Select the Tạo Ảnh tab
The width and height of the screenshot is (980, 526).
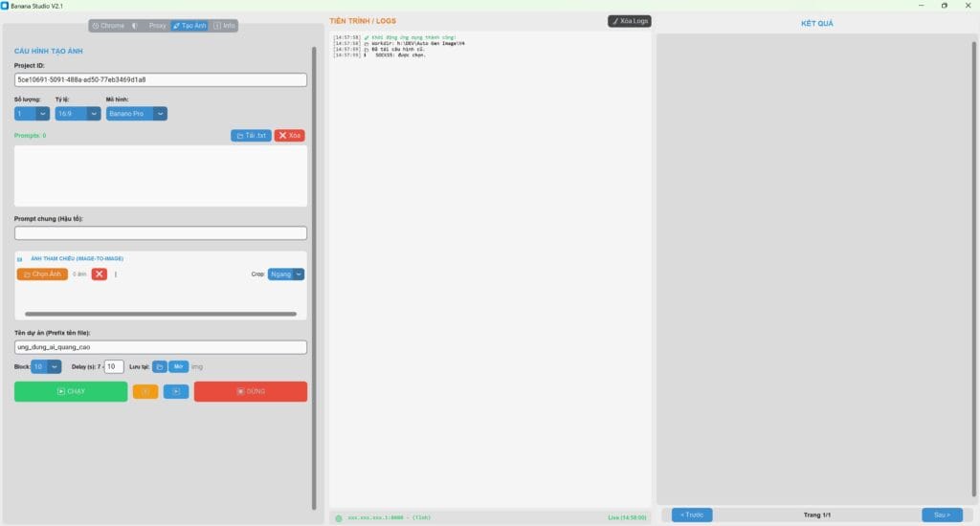(189, 26)
